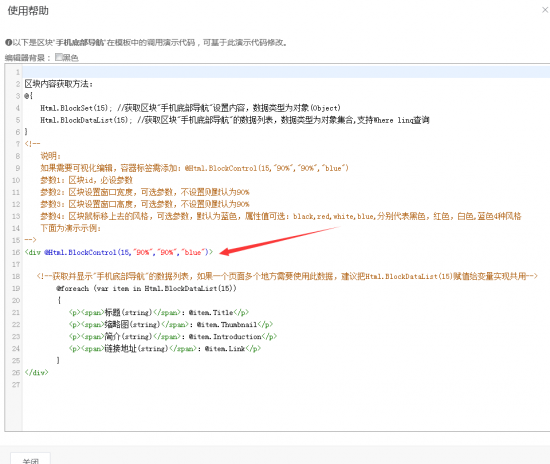Click the 区块内容获取方法 heading line
The height and width of the screenshot is (464, 550).
59,84
